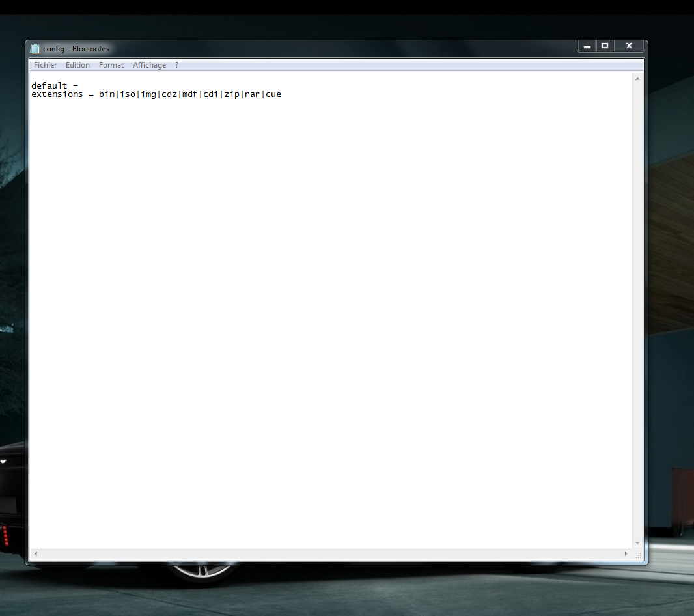Click the vertical scrollbar down arrow
The image size is (694, 616).
pyautogui.click(x=637, y=543)
